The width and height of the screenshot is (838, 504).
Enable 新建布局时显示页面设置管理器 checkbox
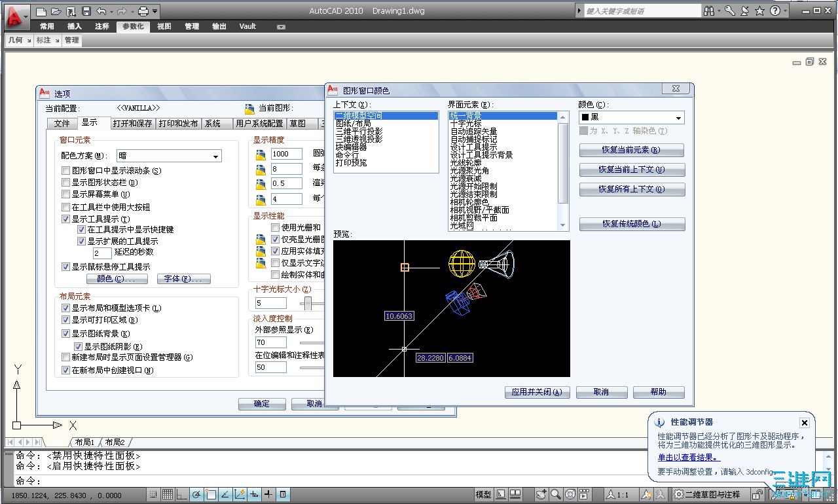point(65,357)
